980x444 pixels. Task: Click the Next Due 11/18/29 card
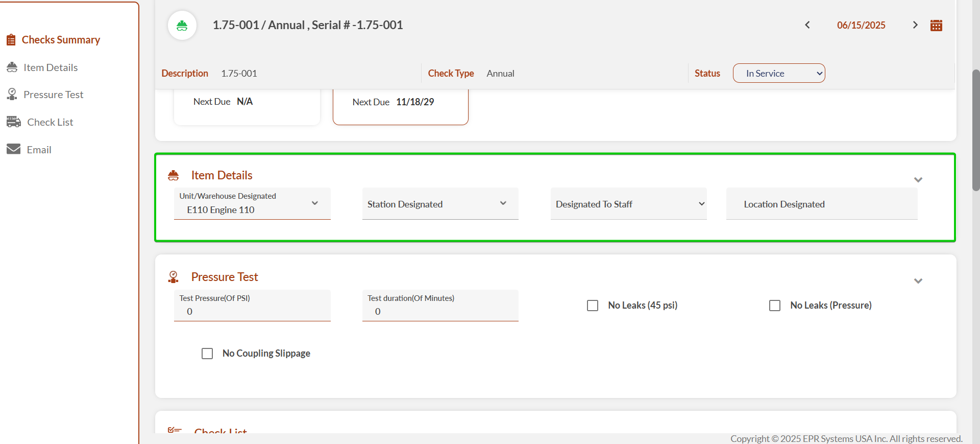pos(400,106)
